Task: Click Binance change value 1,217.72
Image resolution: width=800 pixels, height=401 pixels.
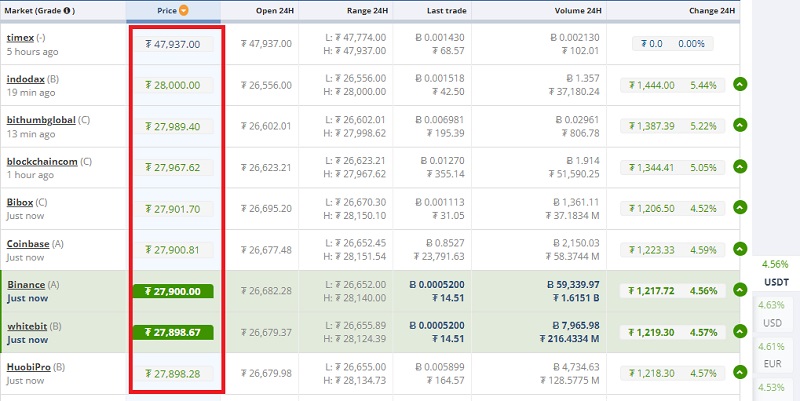Action: click(652, 291)
